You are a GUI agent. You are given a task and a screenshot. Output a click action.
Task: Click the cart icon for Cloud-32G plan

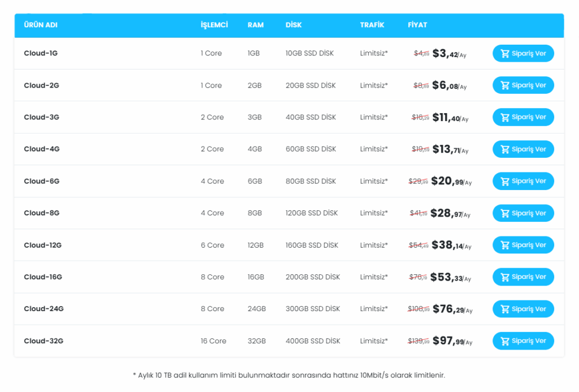point(505,341)
